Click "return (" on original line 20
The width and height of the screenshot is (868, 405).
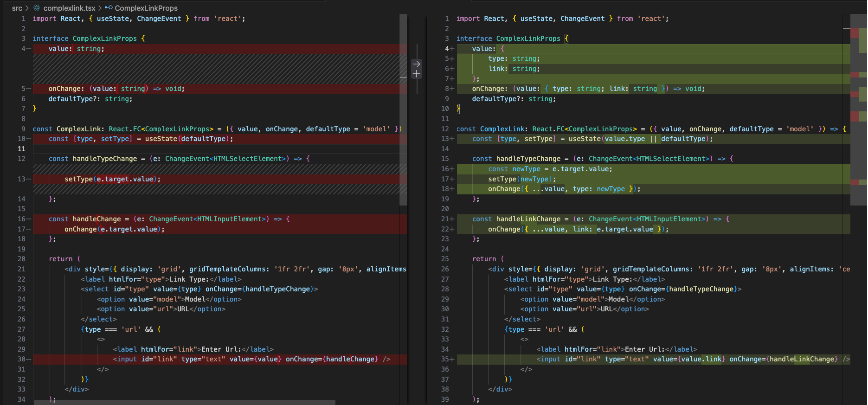point(64,259)
